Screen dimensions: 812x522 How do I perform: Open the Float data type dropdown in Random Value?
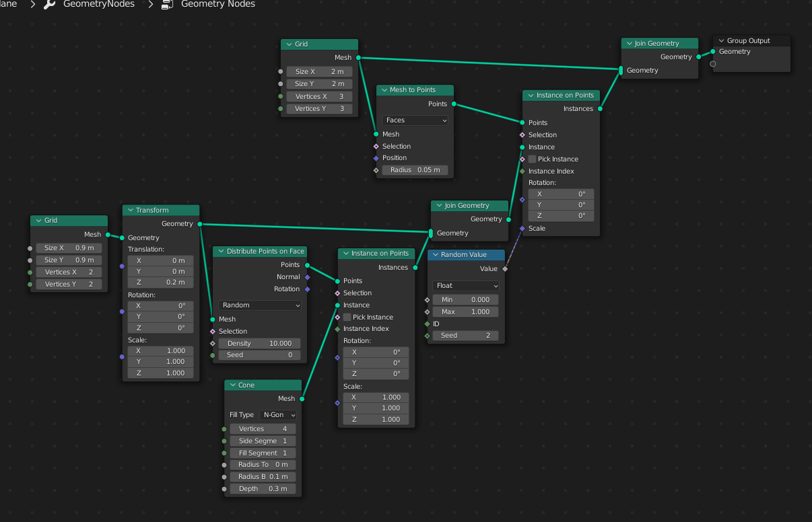click(x=465, y=286)
